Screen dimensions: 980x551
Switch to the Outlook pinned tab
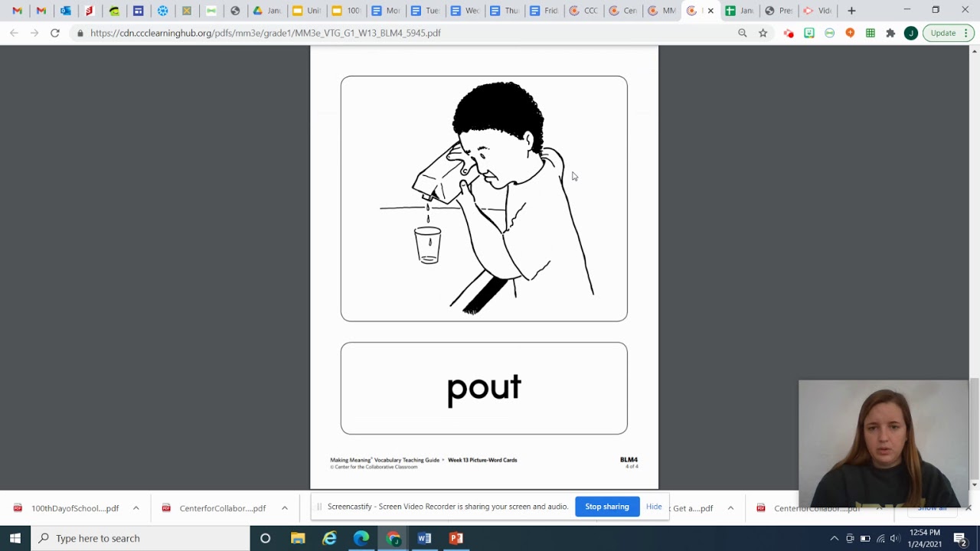pyautogui.click(x=66, y=11)
